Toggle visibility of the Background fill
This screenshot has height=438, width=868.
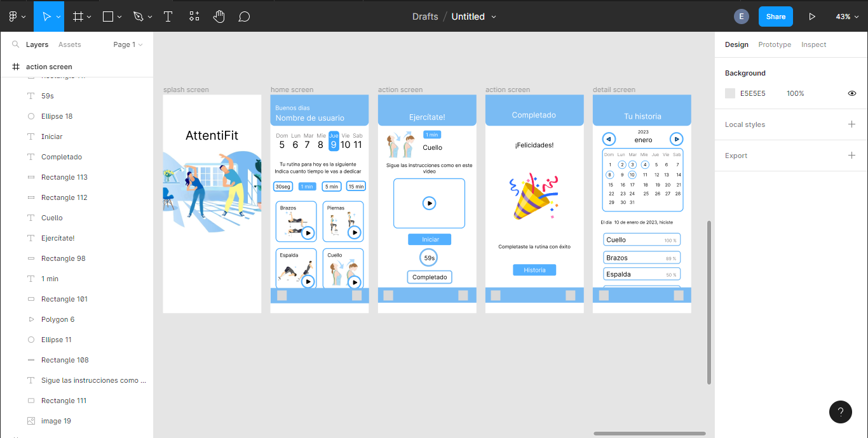(851, 93)
